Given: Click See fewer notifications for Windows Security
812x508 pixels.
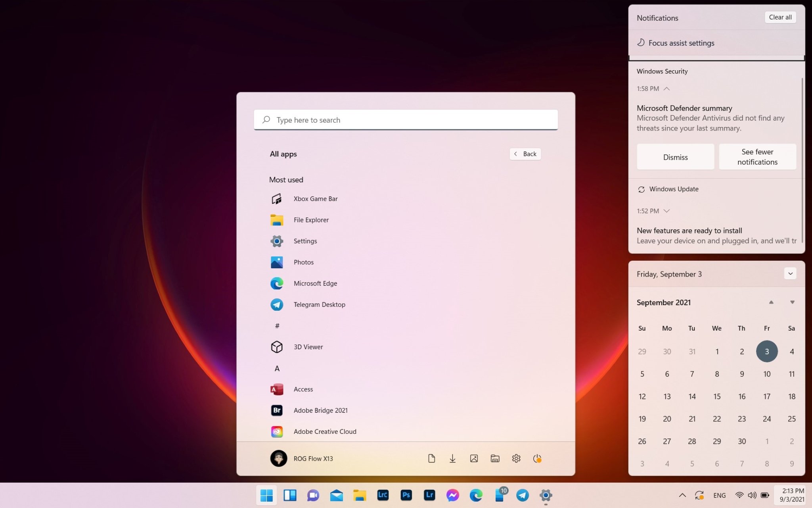Looking at the screenshot, I should [757, 156].
